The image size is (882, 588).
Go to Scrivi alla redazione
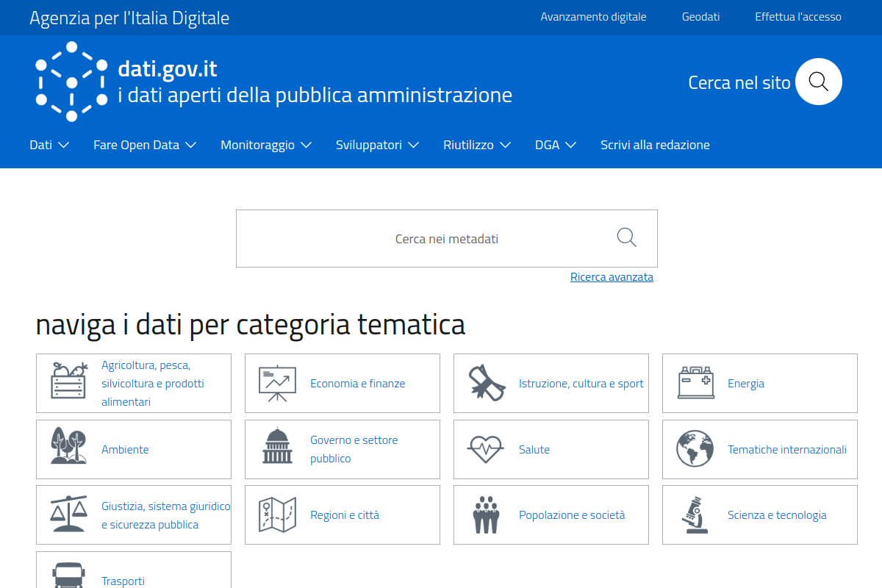pos(655,145)
